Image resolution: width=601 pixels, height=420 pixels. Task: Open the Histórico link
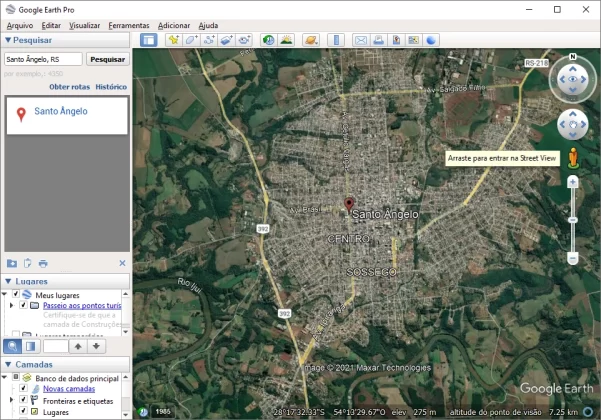(111, 87)
